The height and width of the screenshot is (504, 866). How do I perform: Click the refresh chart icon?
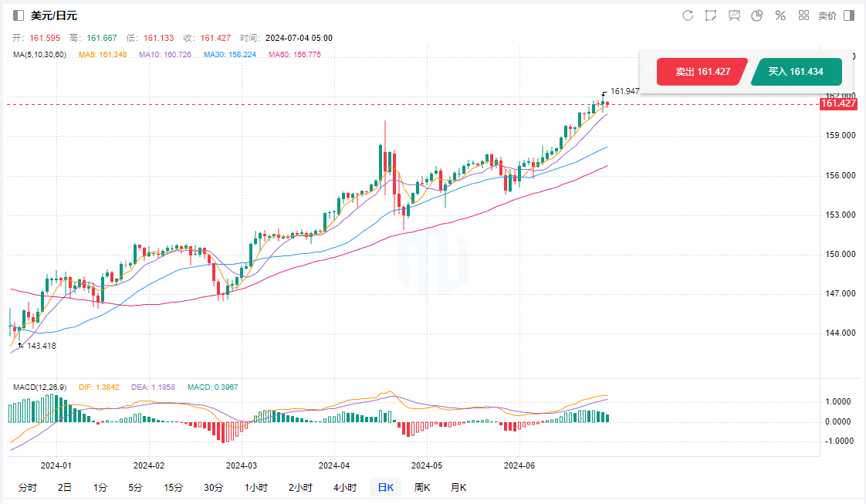click(x=688, y=15)
